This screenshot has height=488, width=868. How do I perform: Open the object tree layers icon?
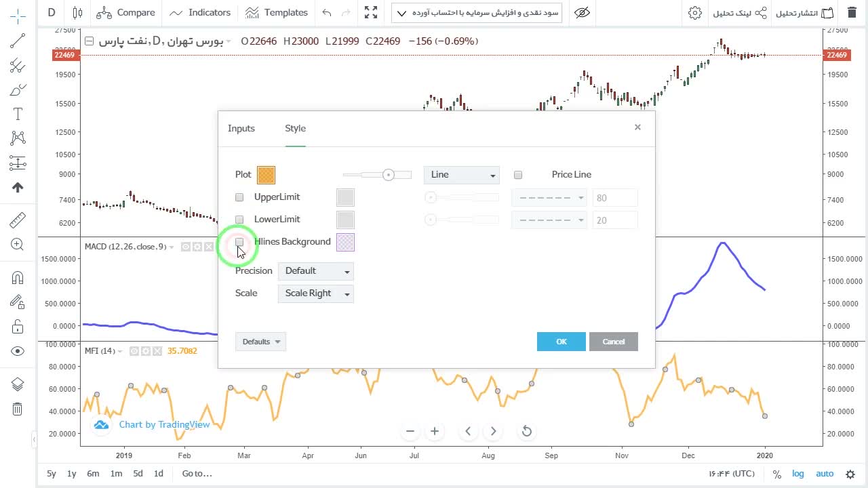click(18, 384)
